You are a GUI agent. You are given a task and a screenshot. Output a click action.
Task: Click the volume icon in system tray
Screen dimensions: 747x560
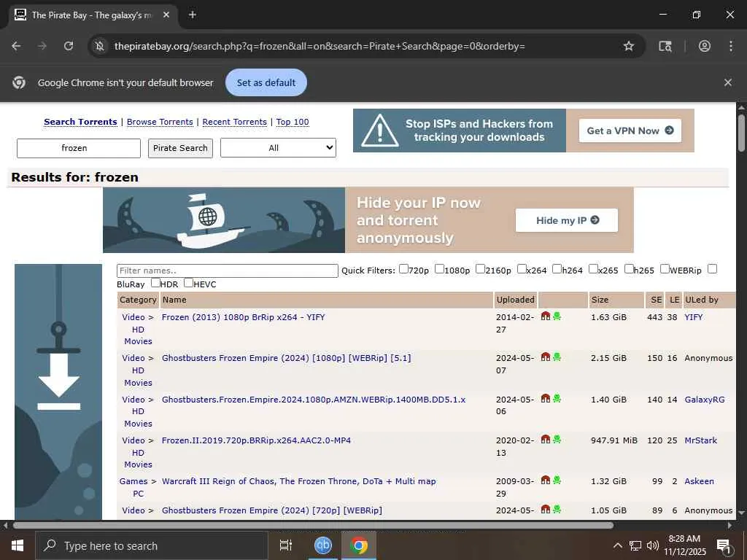click(653, 545)
